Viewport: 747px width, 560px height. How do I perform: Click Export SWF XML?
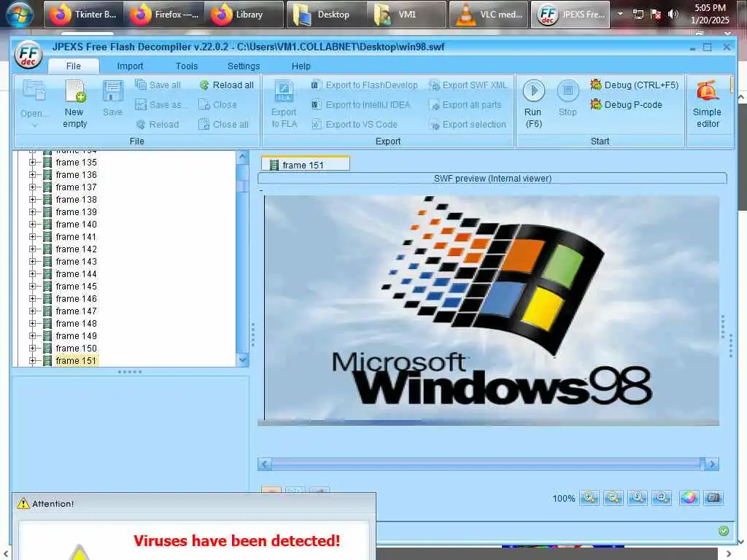(468, 85)
